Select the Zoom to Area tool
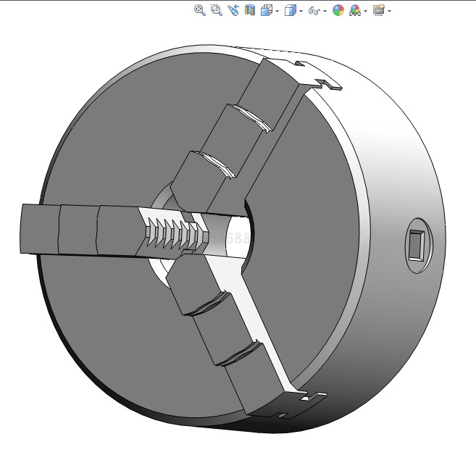The width and height of the screenshot is (476, 476). [x=216, y=10]
